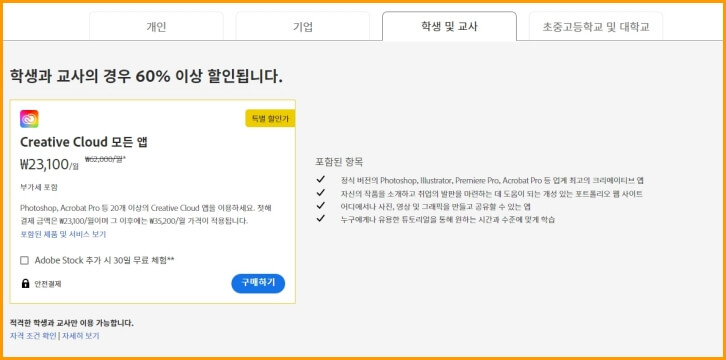Click the checkmark beside the Photoshop, Illustrator line

pyautogui.click(x=320, y=180)
